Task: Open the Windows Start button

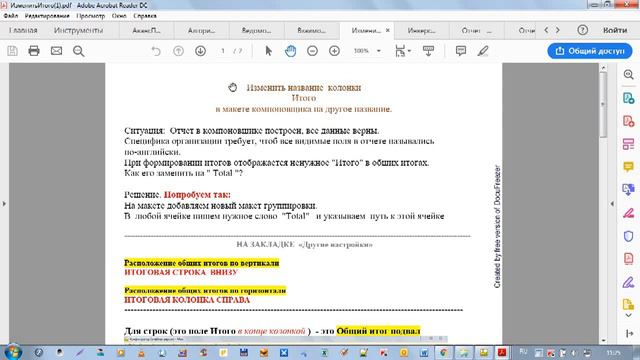Action: [13, 352]
